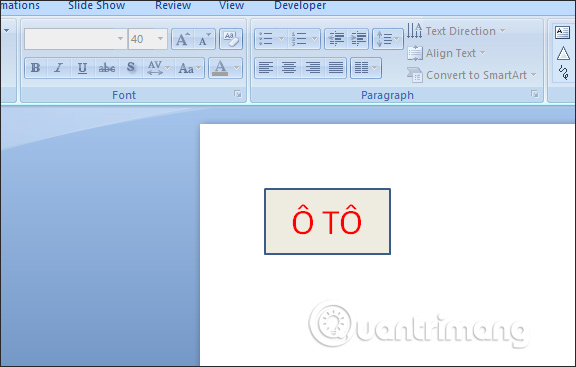Increase list indent level
Screen dimensions: 576x367
coord(358,39)
